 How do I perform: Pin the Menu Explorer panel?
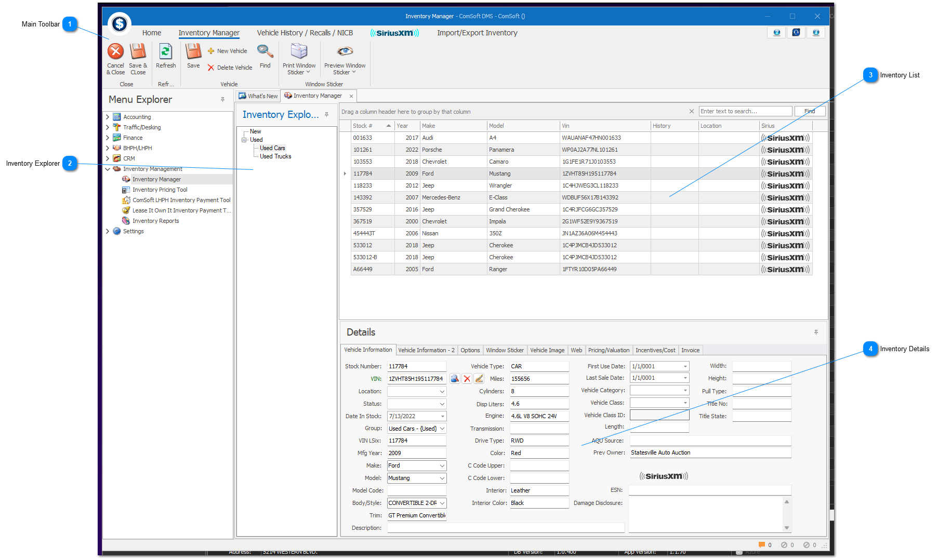(223, 99)
